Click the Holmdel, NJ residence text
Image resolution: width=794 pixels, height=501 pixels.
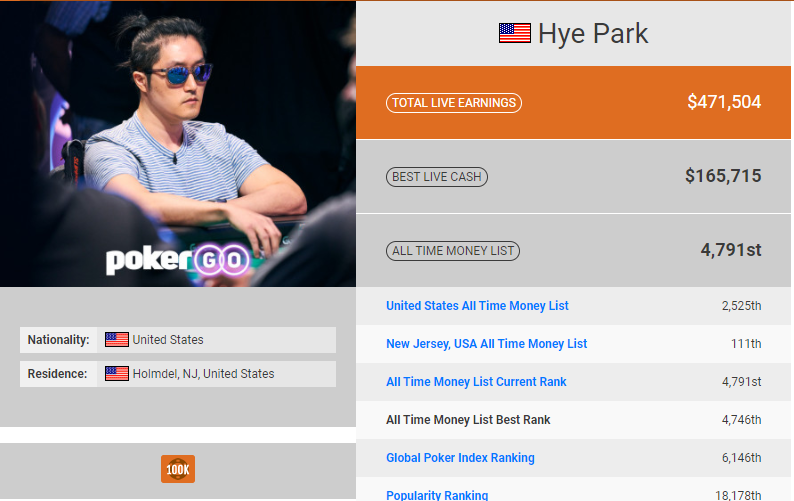coord(203,374)
